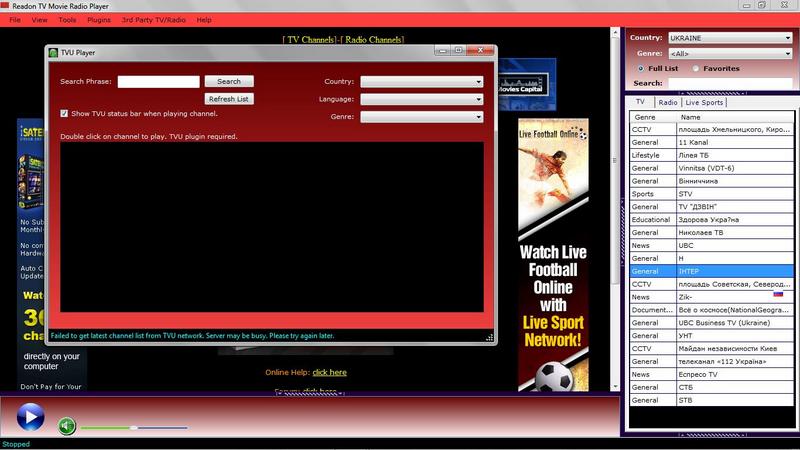Click the Russian flag icon in channel list
800x450 pixels.
tap(778, 294)
